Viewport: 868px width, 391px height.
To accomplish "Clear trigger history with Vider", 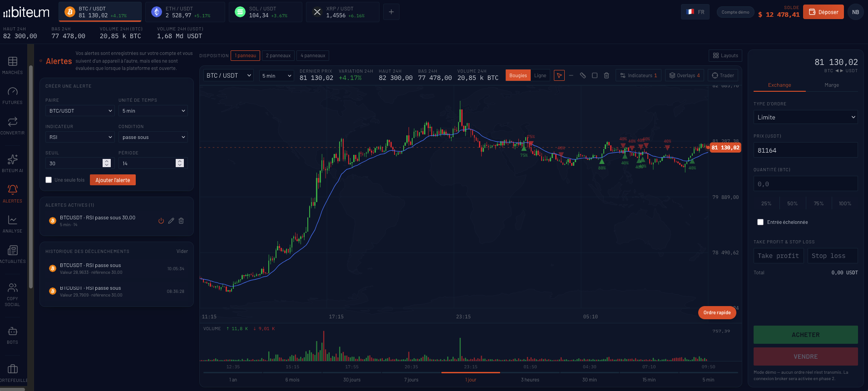I will (x=182, y=251).
